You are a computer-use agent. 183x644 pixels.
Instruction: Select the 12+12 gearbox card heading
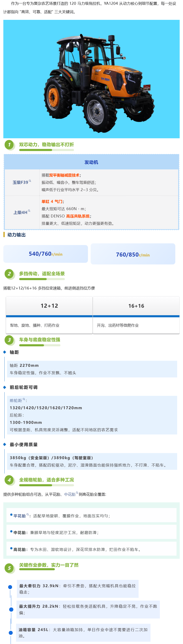(x=49, y=306)
